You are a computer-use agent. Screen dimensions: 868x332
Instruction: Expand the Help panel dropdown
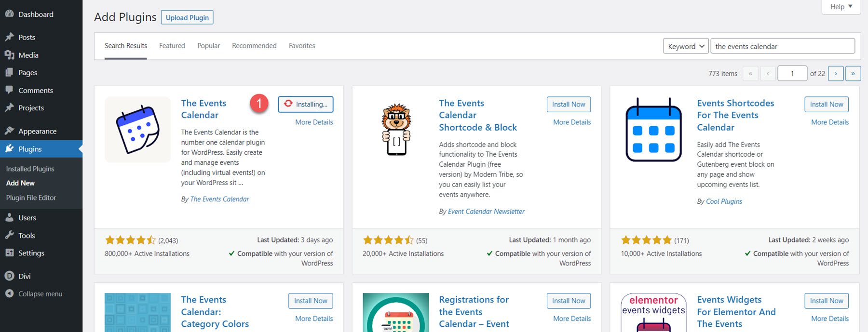click(841, 7)
